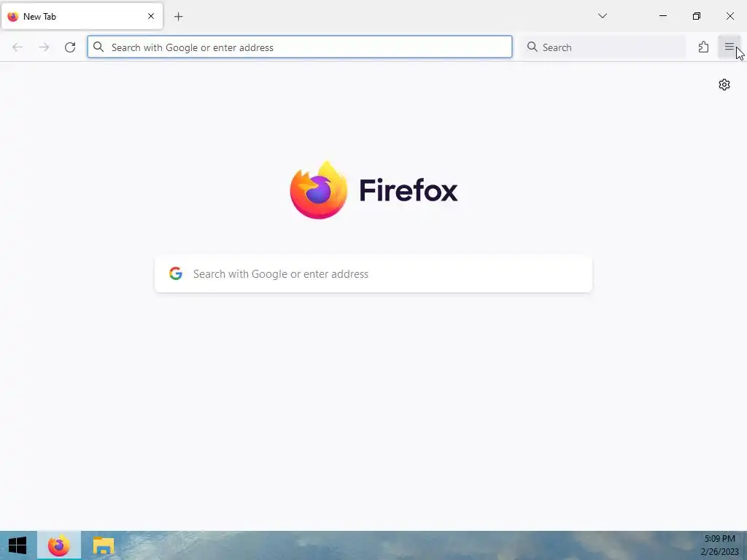The height and width of the screenshot is (560, 747).
Task: Click the Firefox taskbar icon
Action: pos(59,545)
